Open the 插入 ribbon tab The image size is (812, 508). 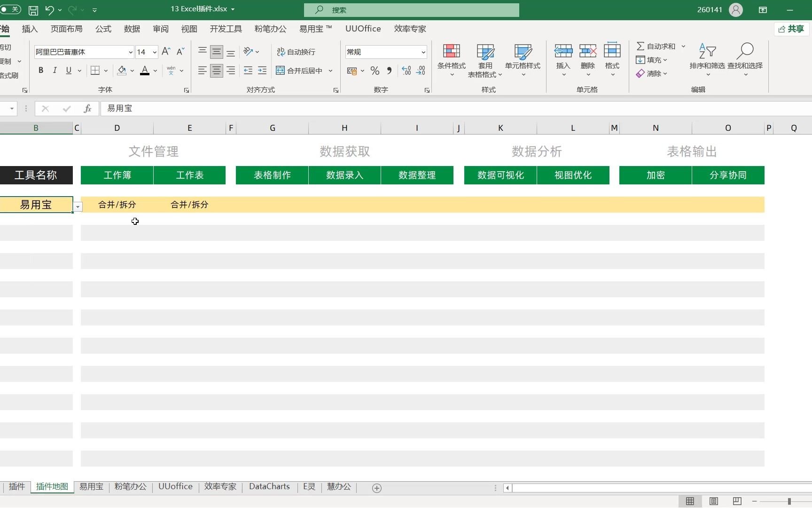click(x=30, y=29)
